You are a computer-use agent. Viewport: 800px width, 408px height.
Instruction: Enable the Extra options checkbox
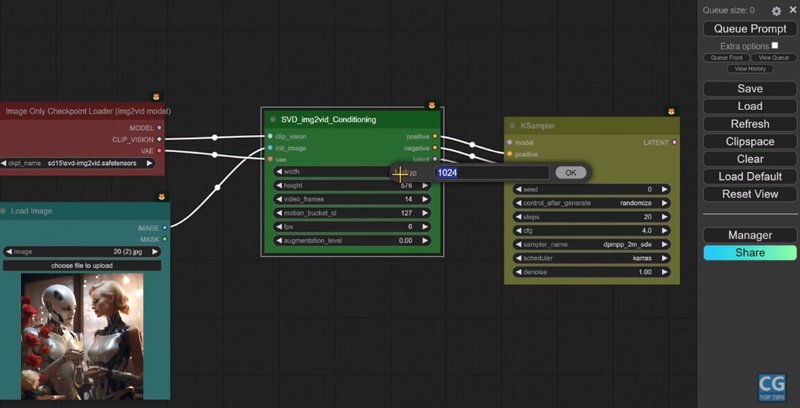pos(774,46)
